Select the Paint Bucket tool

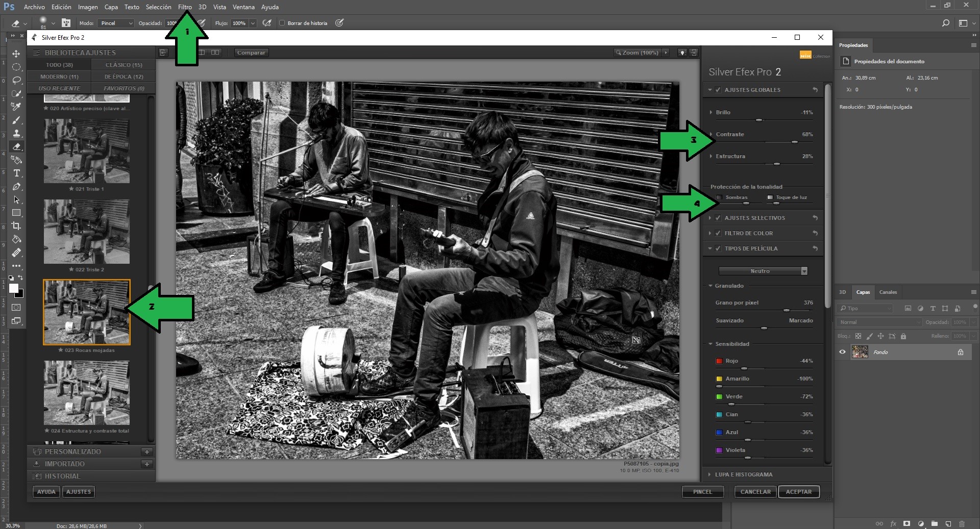pos(16,239)
